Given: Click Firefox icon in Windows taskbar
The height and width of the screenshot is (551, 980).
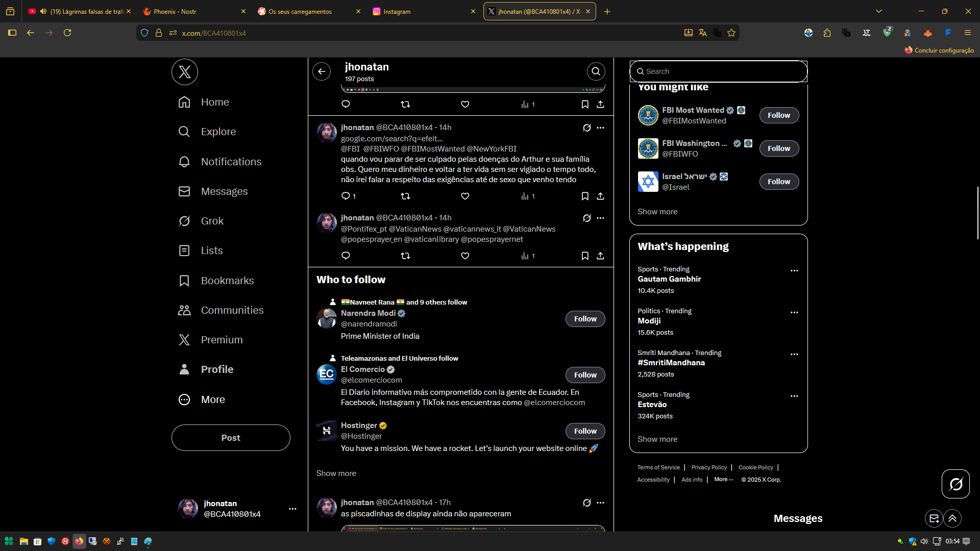Looking at the screenshot, I should [x=79, y=541].
